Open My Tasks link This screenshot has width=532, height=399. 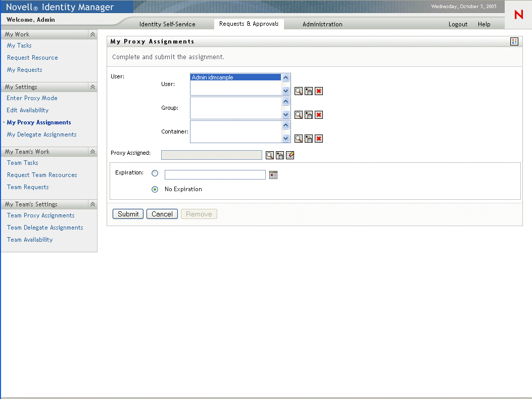coord(19,46)
